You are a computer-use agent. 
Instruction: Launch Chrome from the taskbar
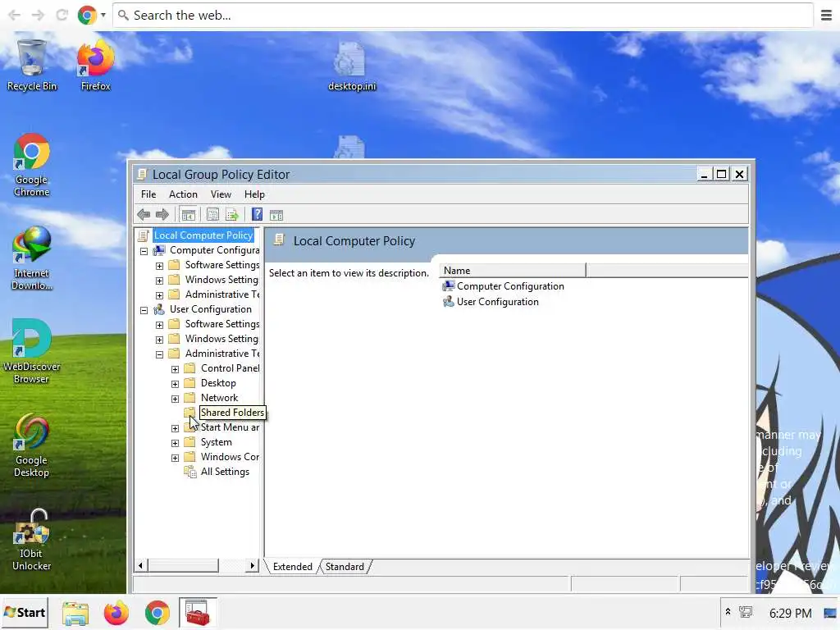coord(157,613)
